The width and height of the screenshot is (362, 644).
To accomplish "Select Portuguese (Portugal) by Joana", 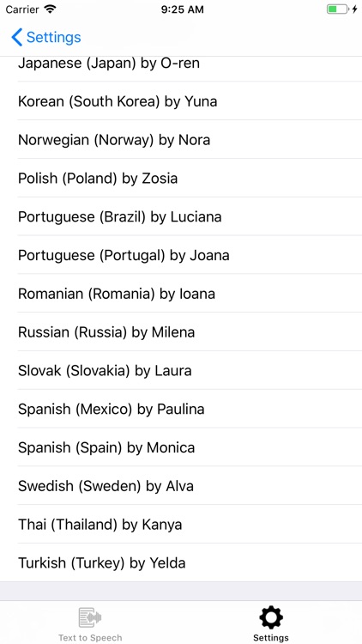I will [181, 255].
